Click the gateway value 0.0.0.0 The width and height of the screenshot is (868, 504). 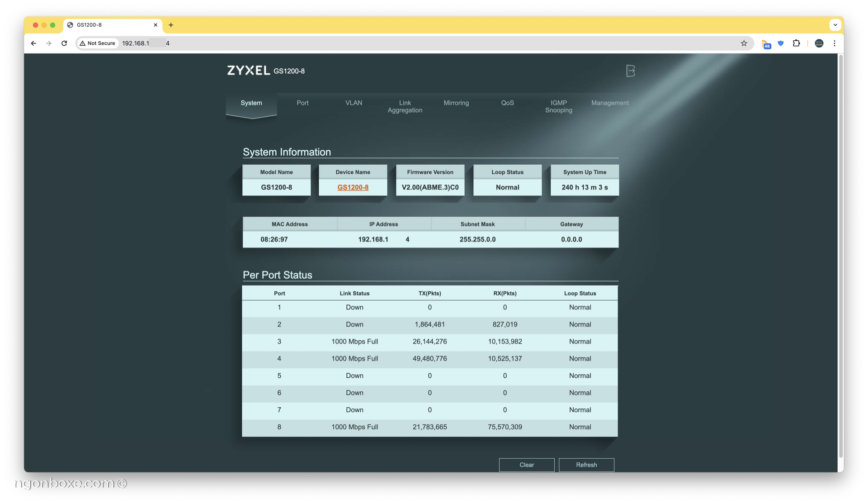coord(571,239)
